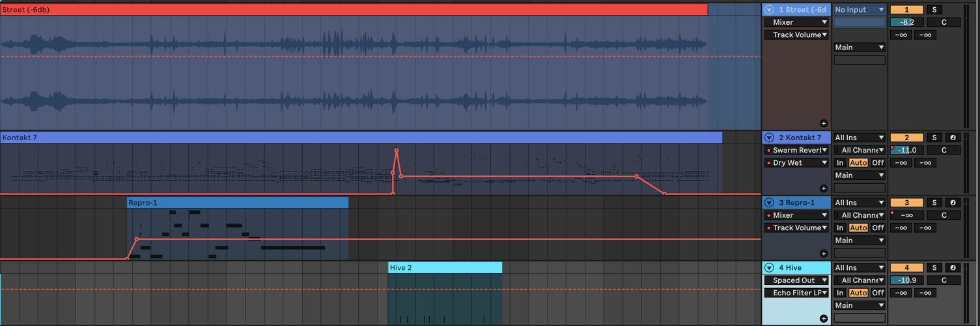The image size is (980, 326).
Task: Click the Kontakt 7 pan control labeled C
Action: coord(944,150)
